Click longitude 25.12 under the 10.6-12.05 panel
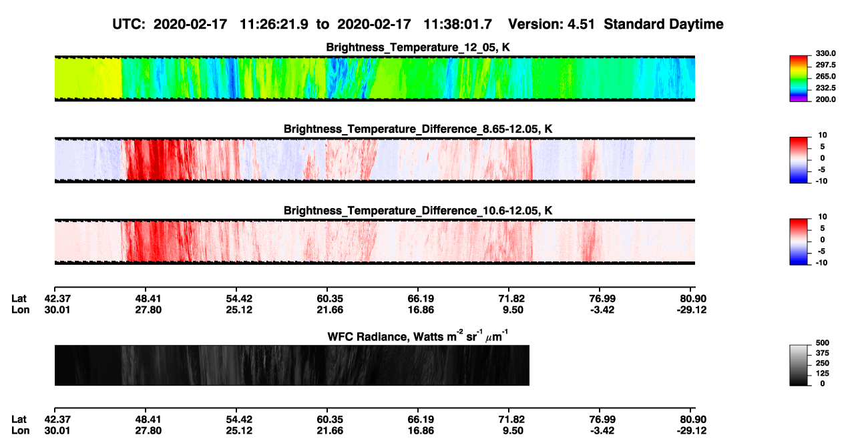Viewport: 868px width, 445px height. point(239,309)
